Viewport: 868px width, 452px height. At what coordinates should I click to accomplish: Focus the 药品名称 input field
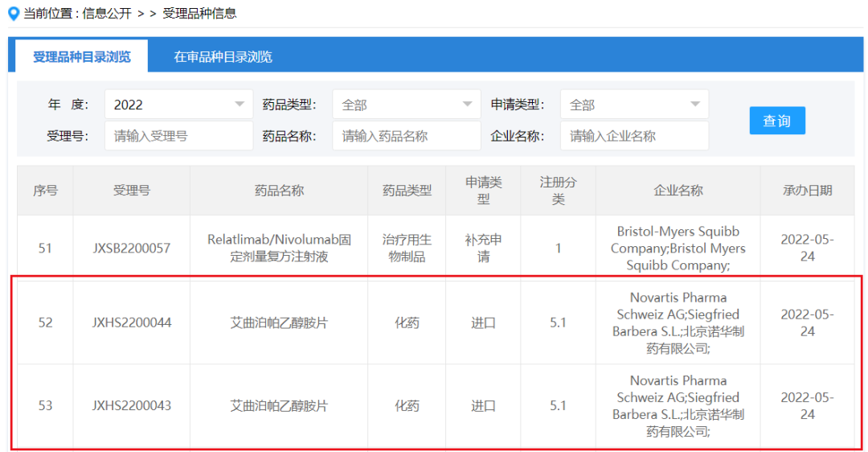click(x=407, y=136)
